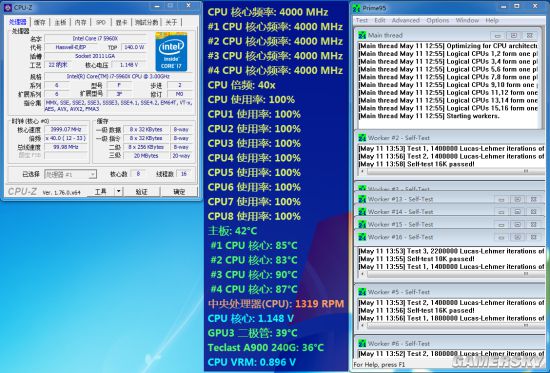Click the Worker #5 Self-Test window icon
Screen dimensions: 550x373
tap(362, 292)
